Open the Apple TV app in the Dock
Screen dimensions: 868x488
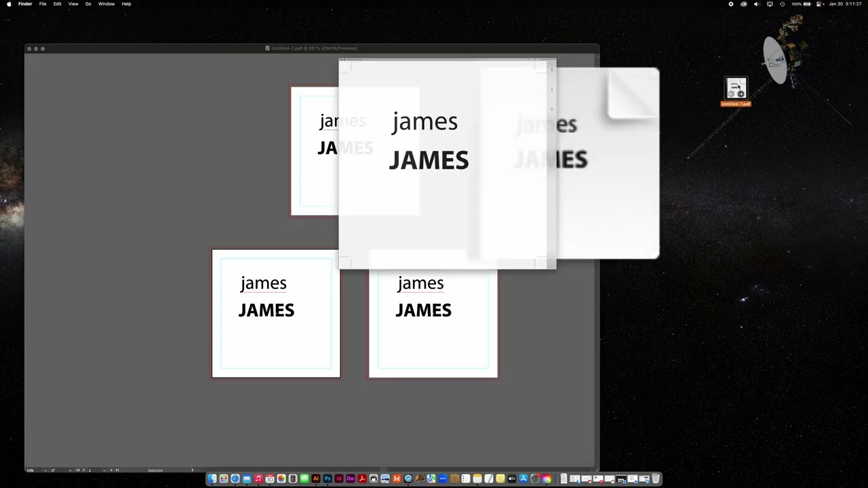512,479
